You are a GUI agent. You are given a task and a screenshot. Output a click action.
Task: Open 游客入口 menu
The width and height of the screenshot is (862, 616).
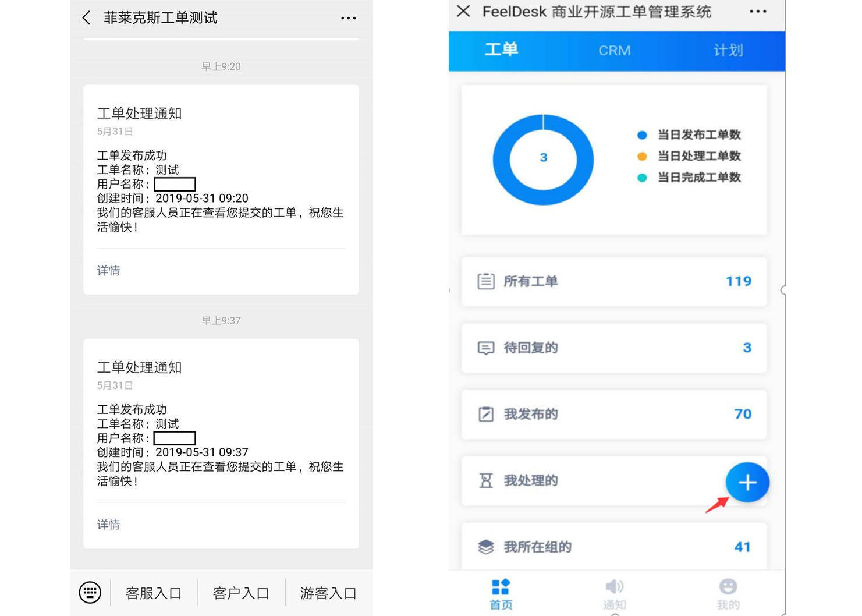328,593
